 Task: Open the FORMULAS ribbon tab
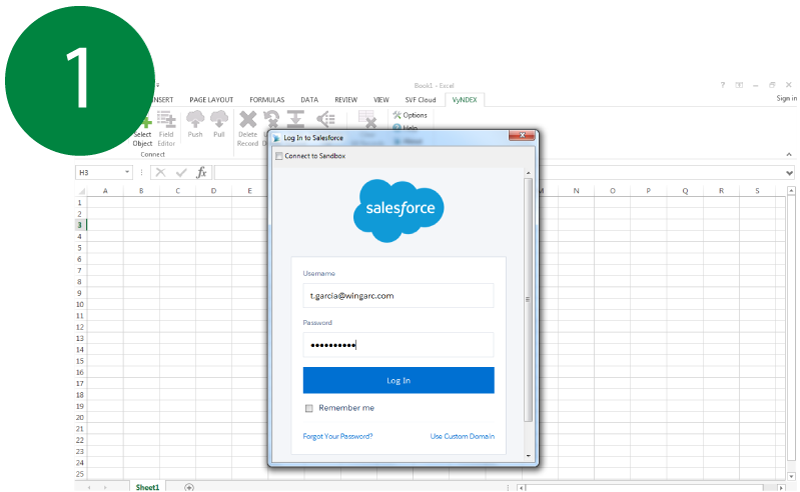pyautogui.click(x=267, y=100)
